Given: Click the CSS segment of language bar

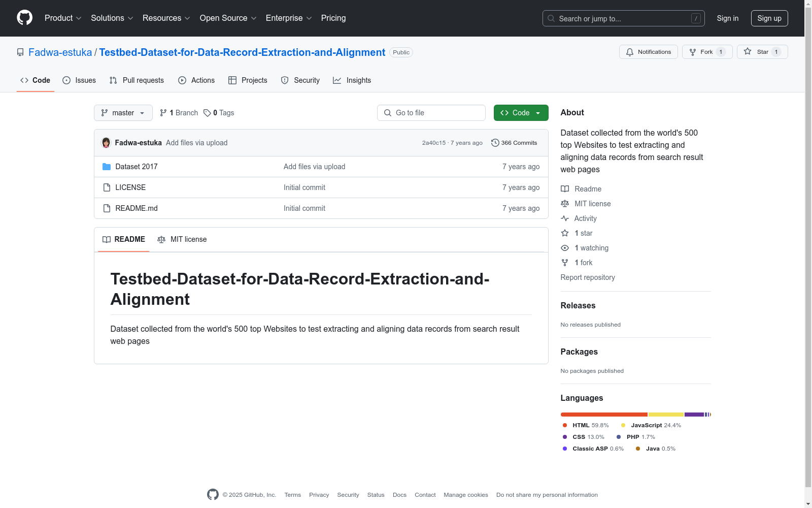Looking at the screenshot, I should point(694,415).
